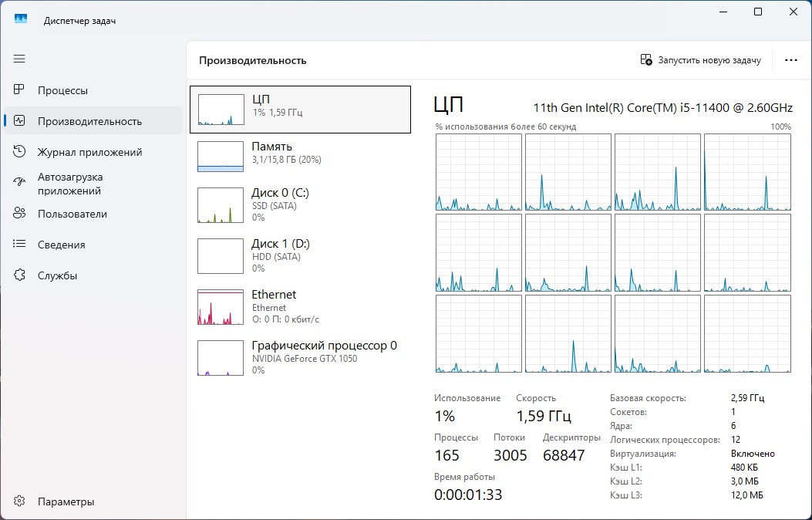
Task: Select Графический процессор 0 entry
Action: (x=301, y=357)
